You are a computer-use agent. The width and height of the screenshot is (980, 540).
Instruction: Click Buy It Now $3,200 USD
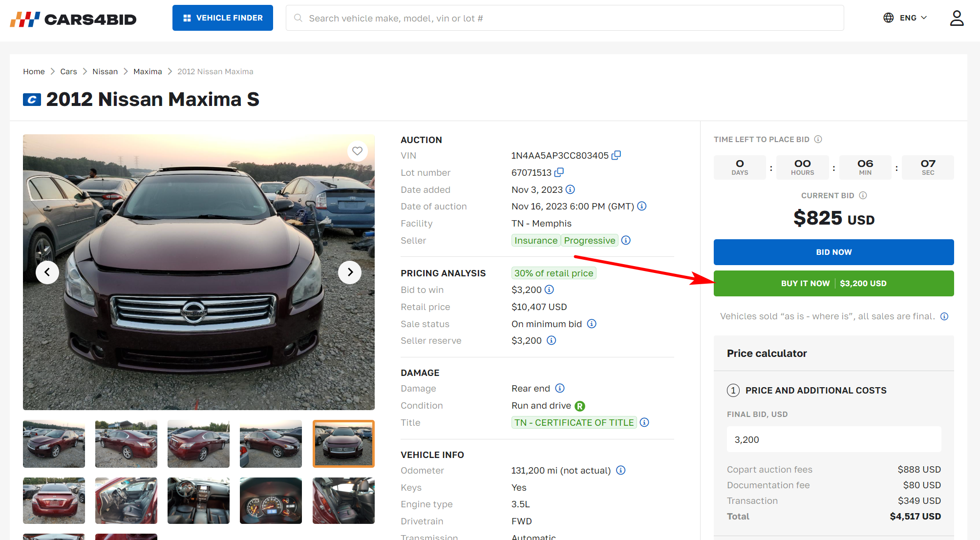pos(833,283)
